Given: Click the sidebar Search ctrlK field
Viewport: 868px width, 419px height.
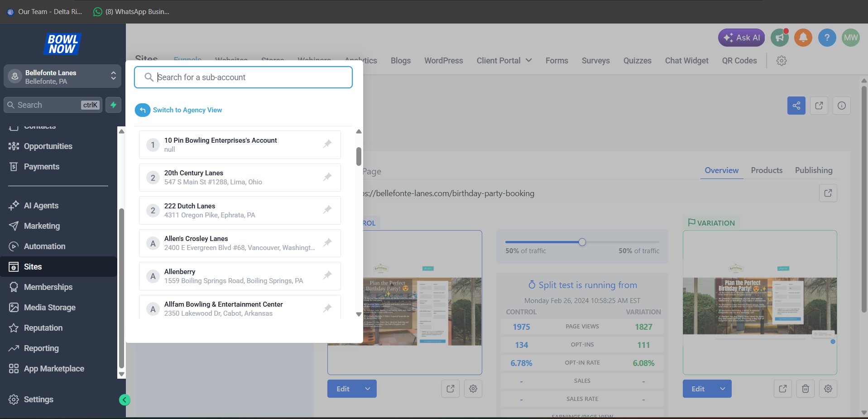Looking at the screenshot, I should (x=53, y=105).
